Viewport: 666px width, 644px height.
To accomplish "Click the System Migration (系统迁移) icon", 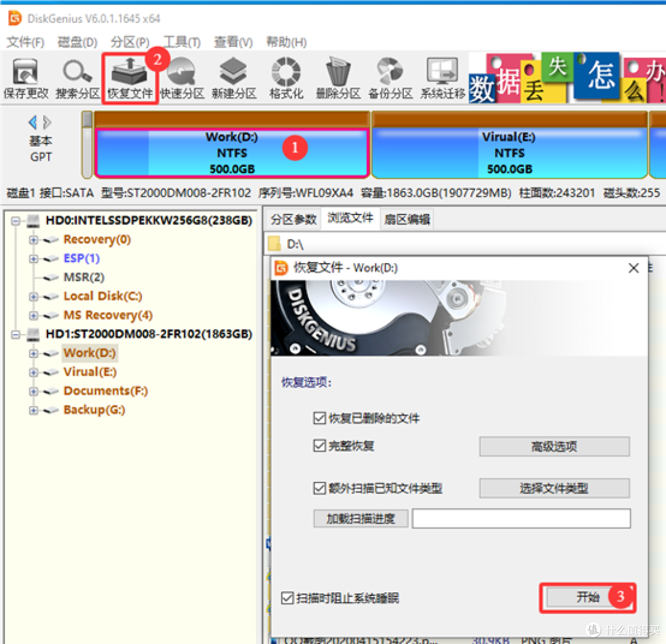I will 443,78.
